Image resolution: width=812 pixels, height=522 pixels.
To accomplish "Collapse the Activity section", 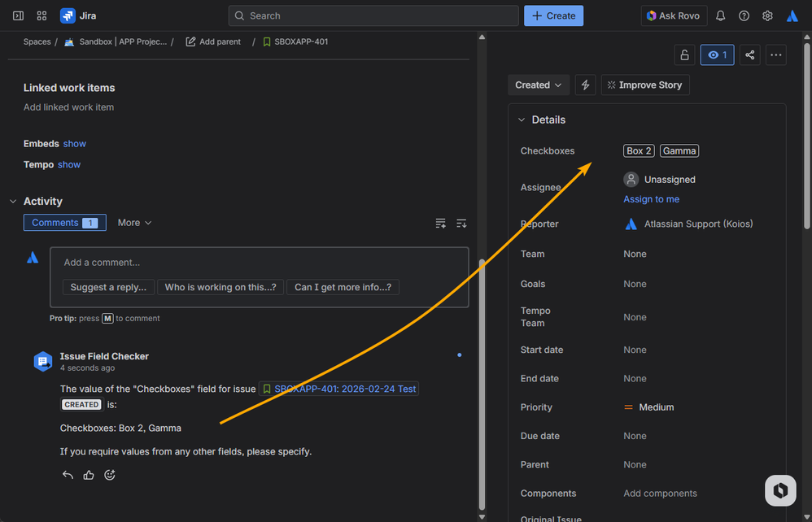I will pos(13,202).
